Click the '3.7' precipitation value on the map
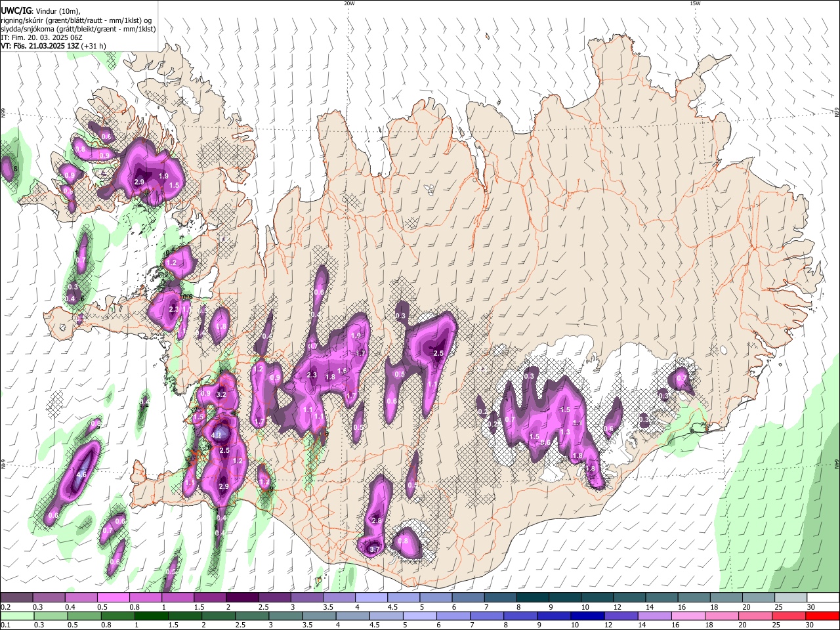Screen dimensions: 840x630 point(375,549)
